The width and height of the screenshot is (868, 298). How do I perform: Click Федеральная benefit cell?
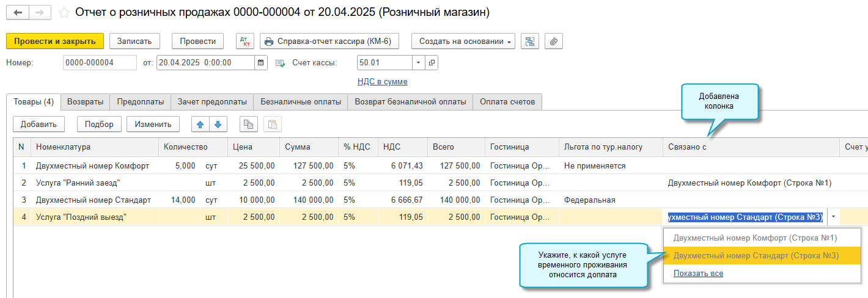[611, 200]
